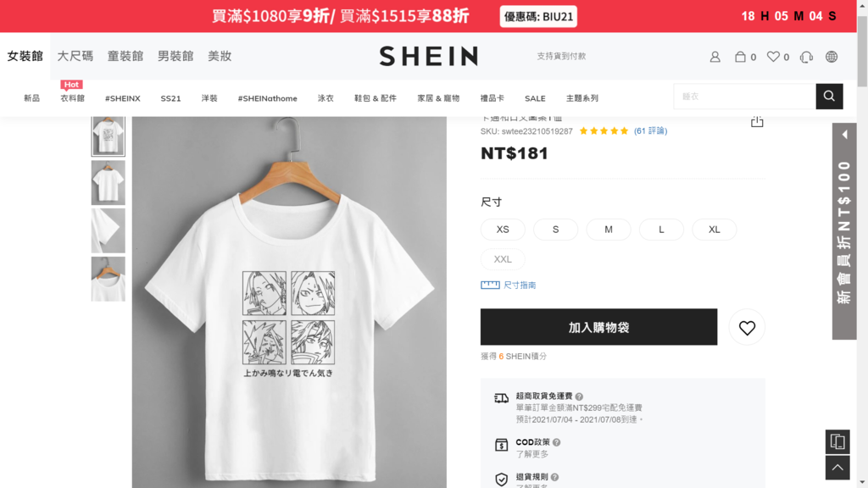Open help tooltip for COD政策
This screenshot has height=488, width=868.
point(556,442)
